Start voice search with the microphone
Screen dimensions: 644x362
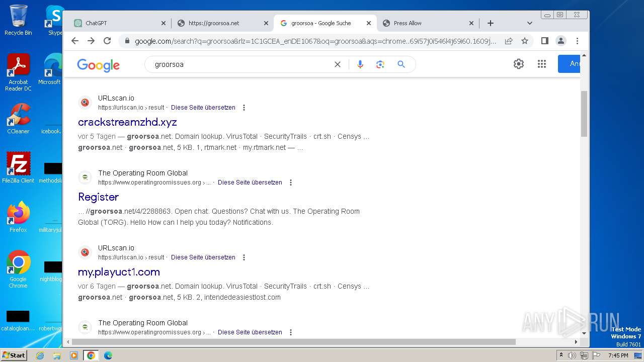(360, 64)
